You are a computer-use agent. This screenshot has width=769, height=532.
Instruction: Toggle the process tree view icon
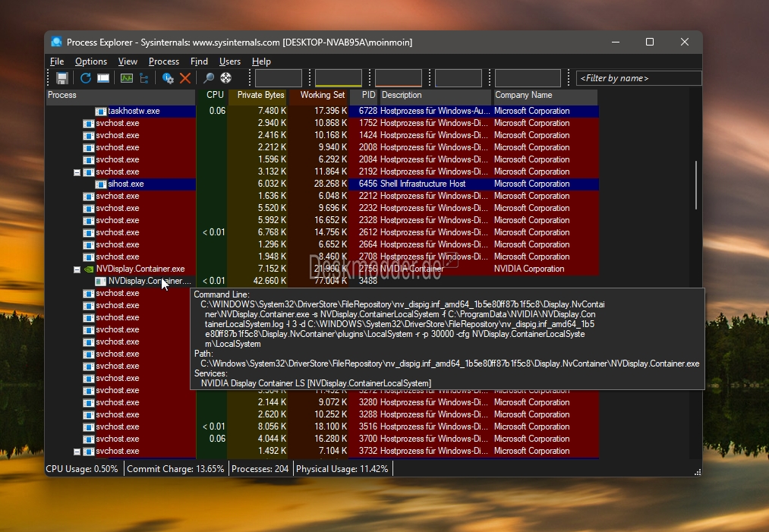click(x=144, y=78)
